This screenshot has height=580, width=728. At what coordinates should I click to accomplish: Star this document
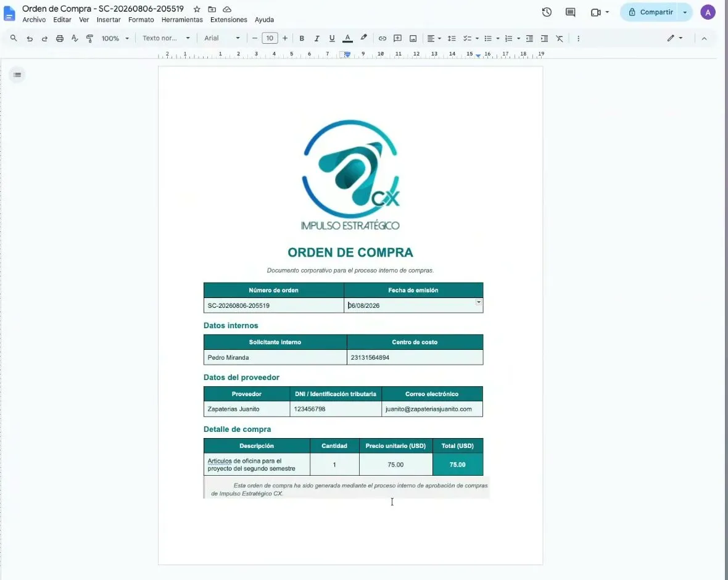point(197,9)
